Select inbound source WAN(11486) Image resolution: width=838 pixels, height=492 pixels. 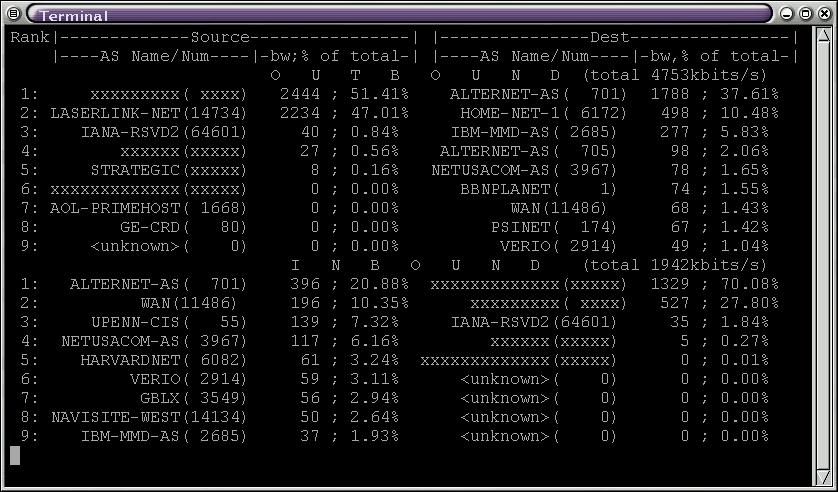[x=189, y=303]
